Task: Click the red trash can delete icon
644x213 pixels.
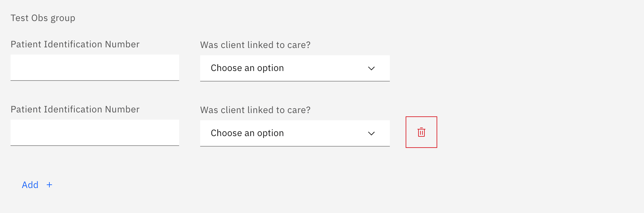Action: tap(421, 132)
